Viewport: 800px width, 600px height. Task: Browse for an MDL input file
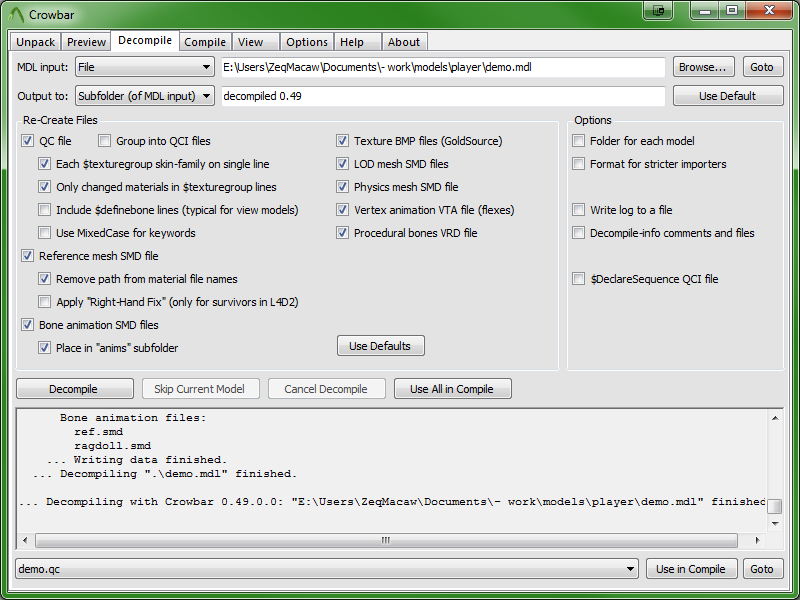(x=703, y=67)
